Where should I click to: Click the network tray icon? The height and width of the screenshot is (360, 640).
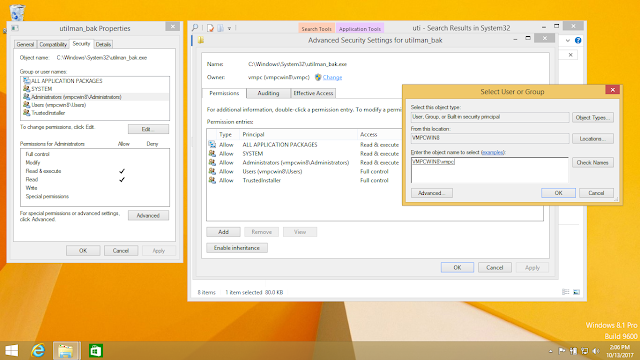(x=584, y=351)
